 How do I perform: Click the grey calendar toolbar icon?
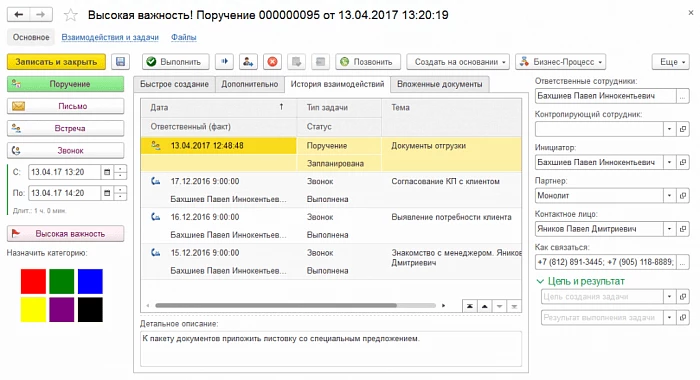(x=321, y=62)
